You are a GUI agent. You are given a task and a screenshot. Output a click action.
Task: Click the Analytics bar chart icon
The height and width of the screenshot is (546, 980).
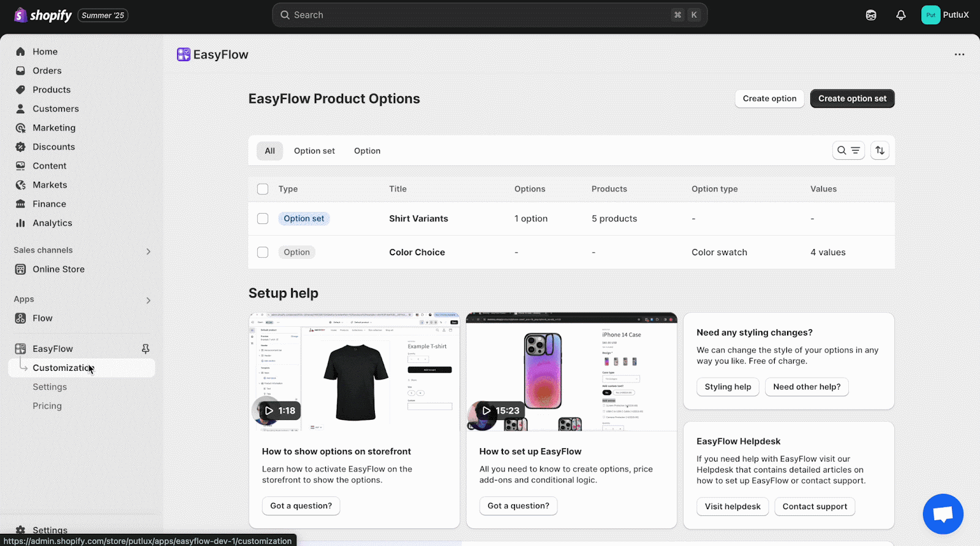point(20,223)
